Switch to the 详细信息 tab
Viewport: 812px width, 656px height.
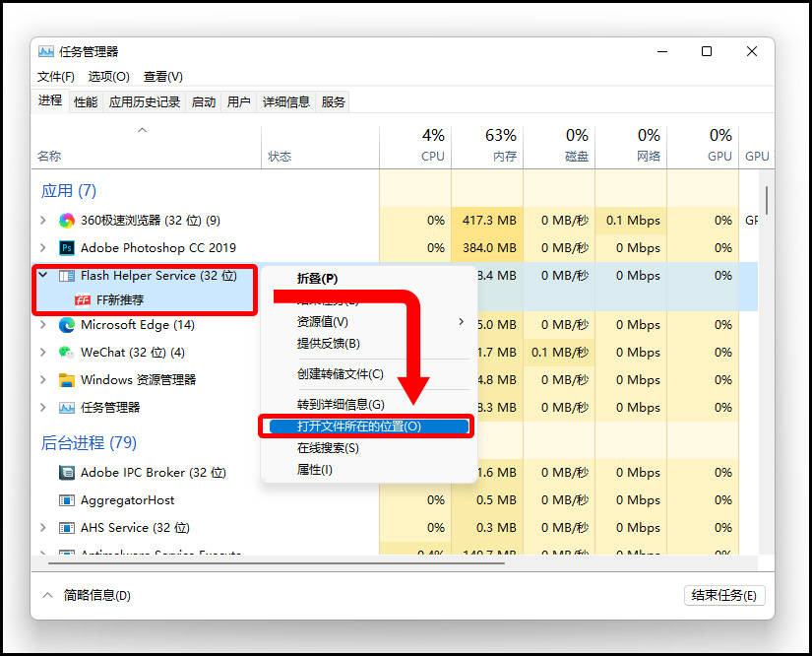click(285, 102)
